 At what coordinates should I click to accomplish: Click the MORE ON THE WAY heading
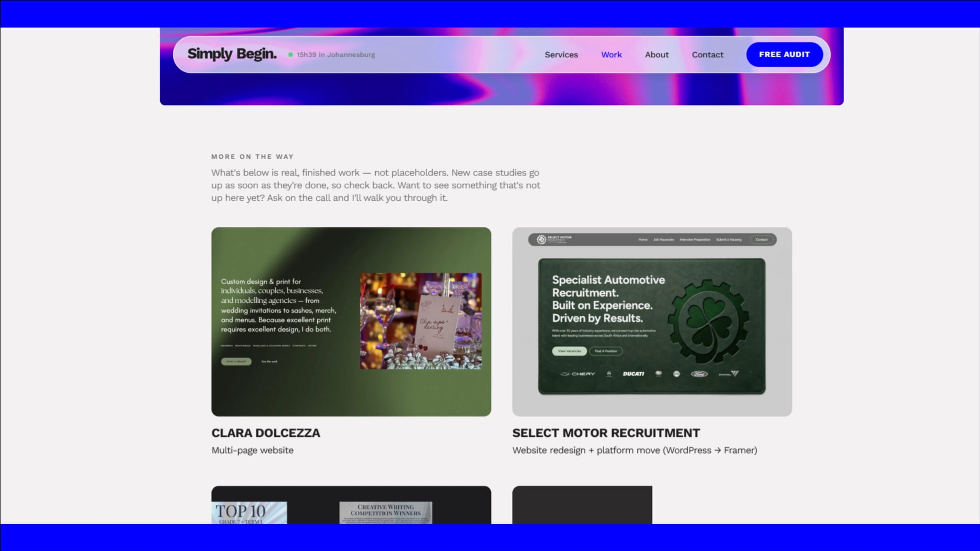253,156
